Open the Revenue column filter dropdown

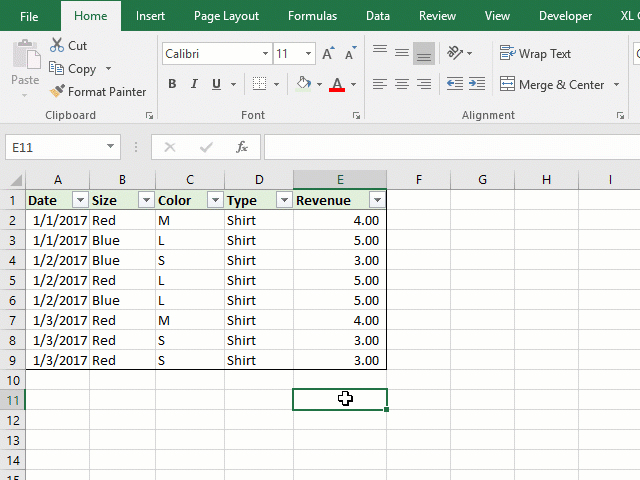pyautogui.click(x=377, y=200)
